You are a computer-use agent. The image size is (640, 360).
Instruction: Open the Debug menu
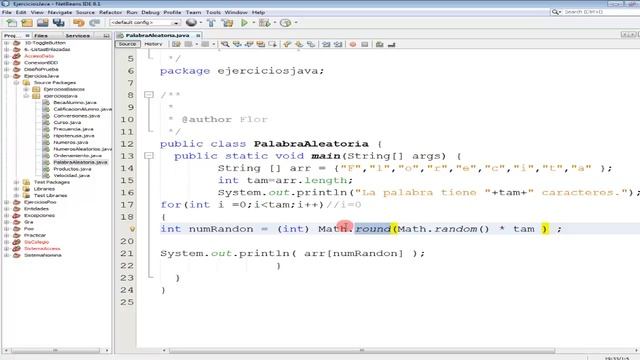click(150, 12)
